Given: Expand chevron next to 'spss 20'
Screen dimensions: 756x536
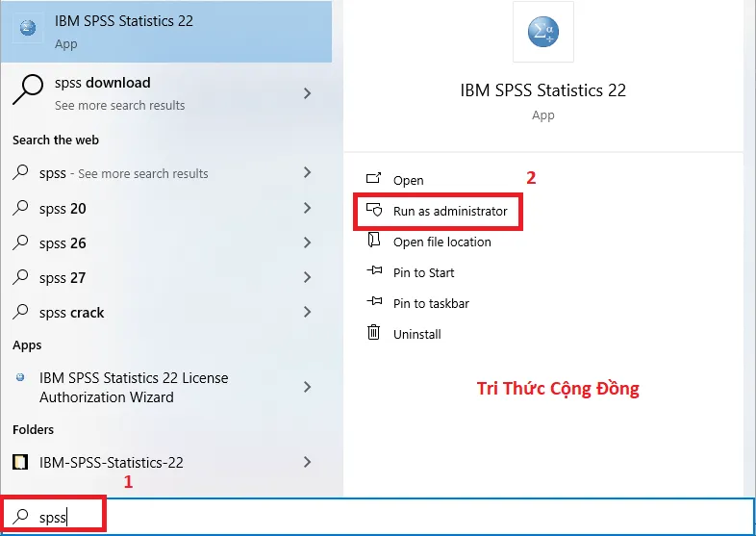Looking at the screenshot, I should click(x=307, y=208).
